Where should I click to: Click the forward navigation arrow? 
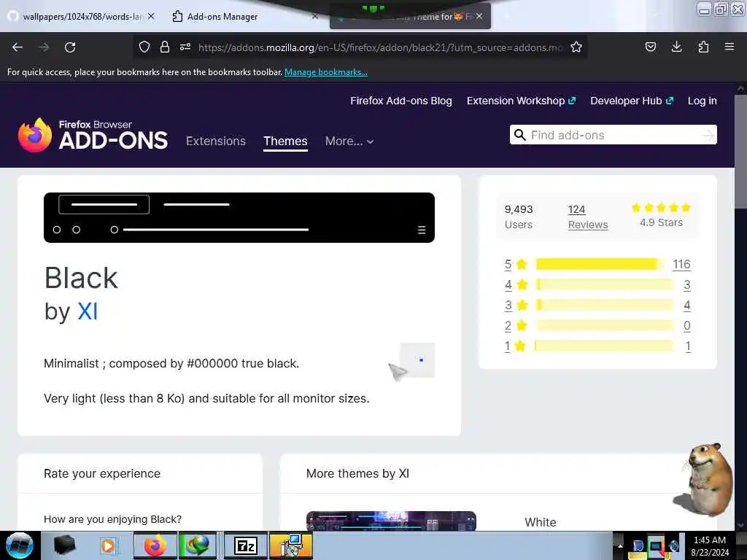(43, 47)
